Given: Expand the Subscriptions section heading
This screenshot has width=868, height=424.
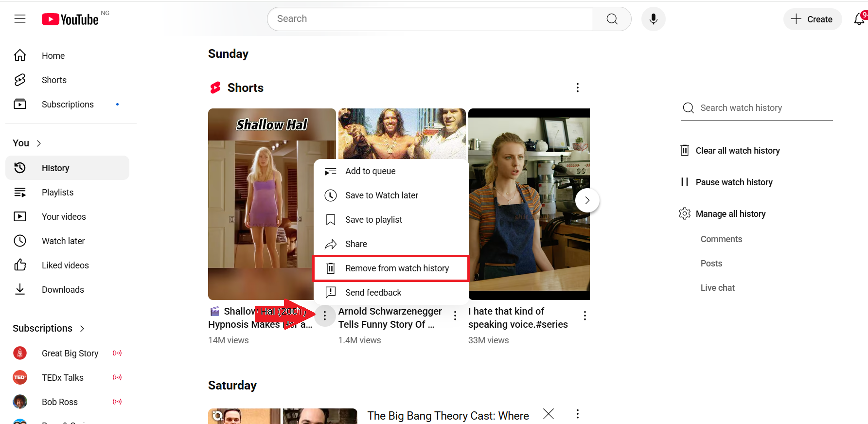Looking at the screenshot, I should point(49,328).
